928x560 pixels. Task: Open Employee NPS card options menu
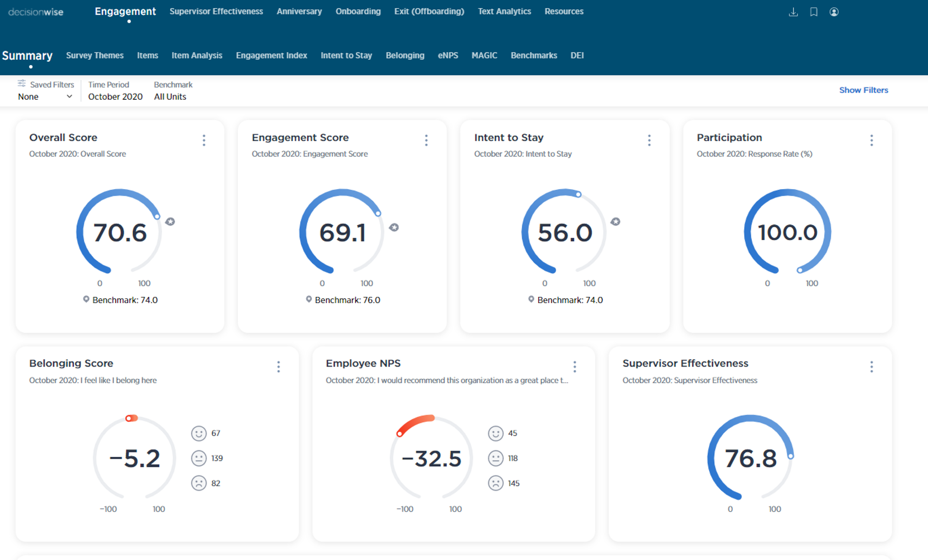click(x=575, y=367)
